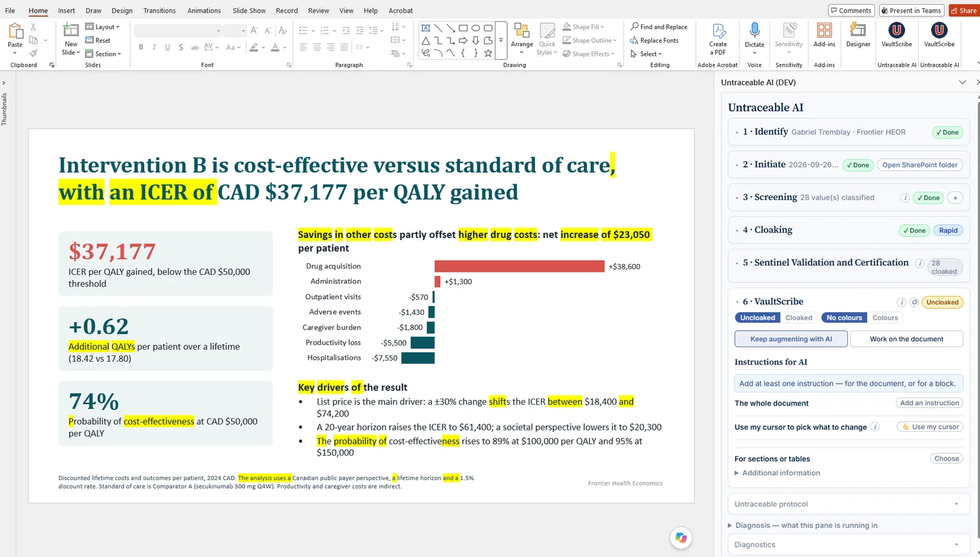Image resolution: width=980 pixels, height=557 pixels.
Task: Select Work on the document mode
Action: 906,339
